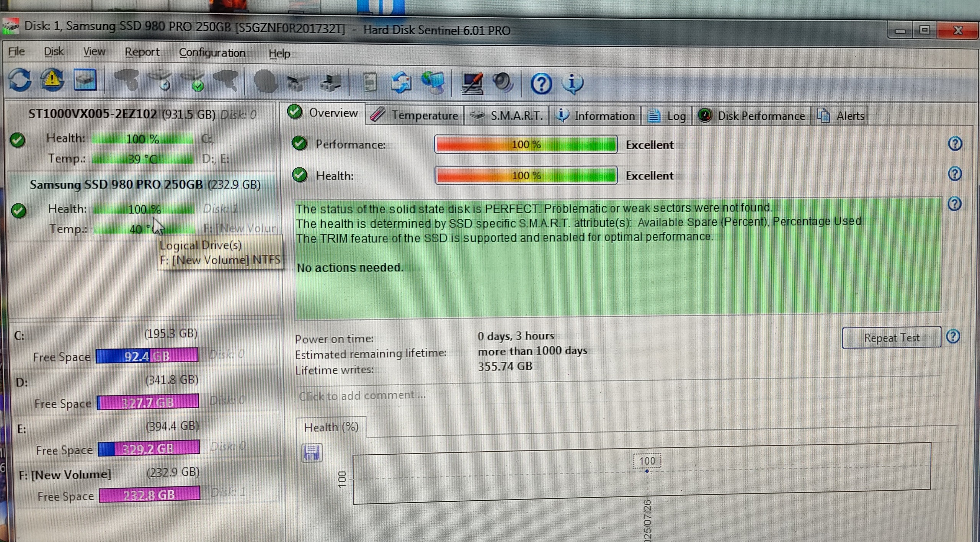The image size is (980, 542).
Task: Maximize the Hard Disk Sentinel window
Action: click(925, 29)
